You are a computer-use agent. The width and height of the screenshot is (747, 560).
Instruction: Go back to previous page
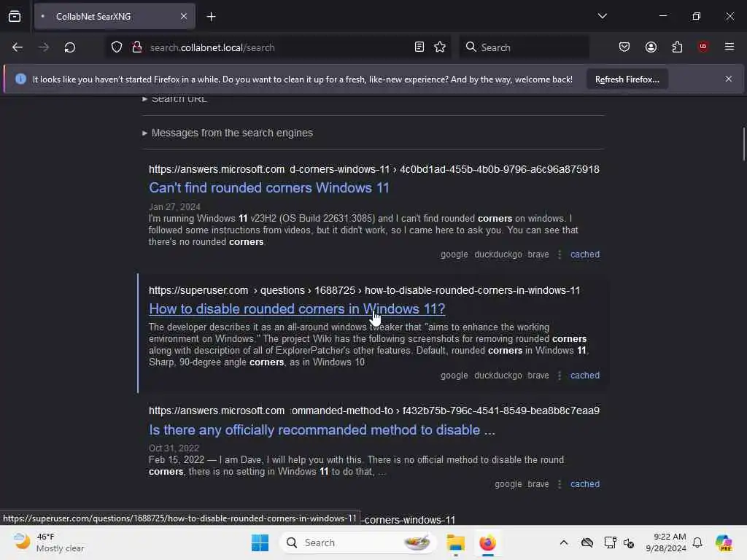pos(18,47)
